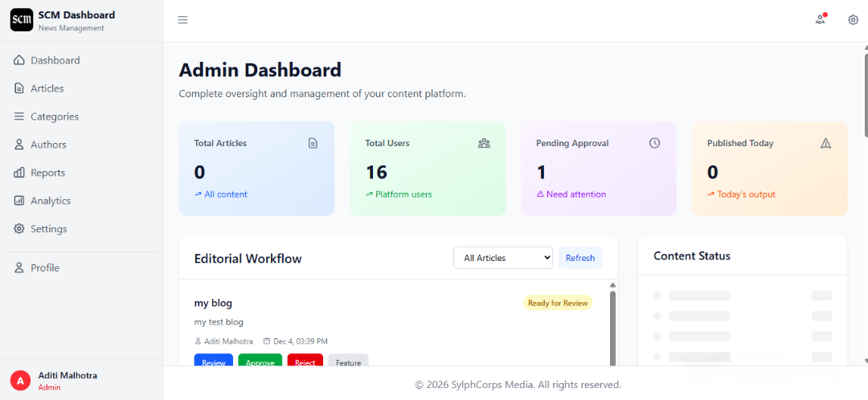Click the Categories list icon in sidebar
The height and width of the screenshot is (400, 868).
click(19, 116)
